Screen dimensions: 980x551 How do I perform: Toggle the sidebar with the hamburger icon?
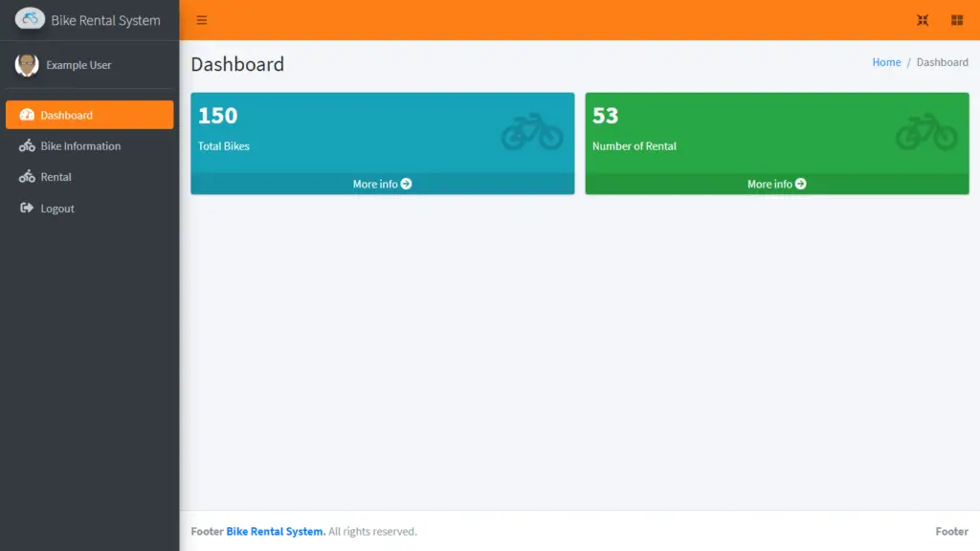200,19
